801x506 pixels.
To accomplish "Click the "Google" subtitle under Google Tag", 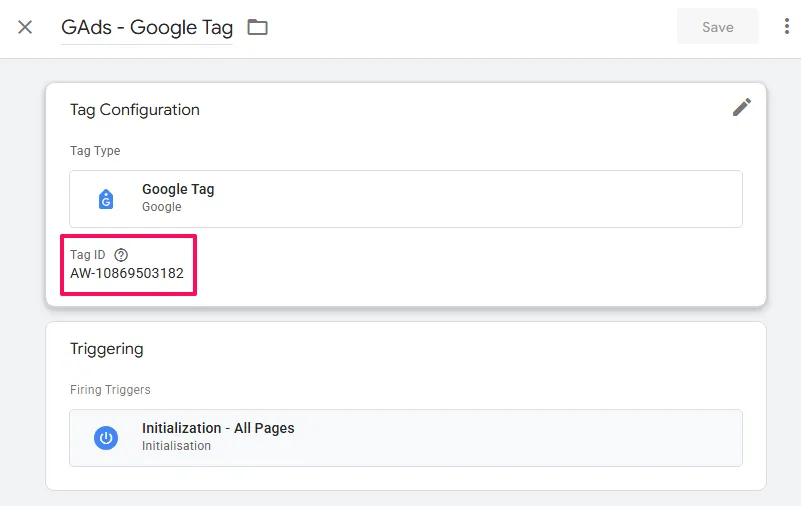I will coord(162,207).
